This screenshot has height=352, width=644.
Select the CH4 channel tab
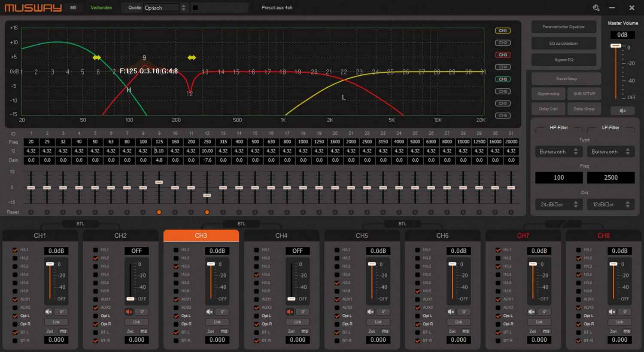(282, 236)
